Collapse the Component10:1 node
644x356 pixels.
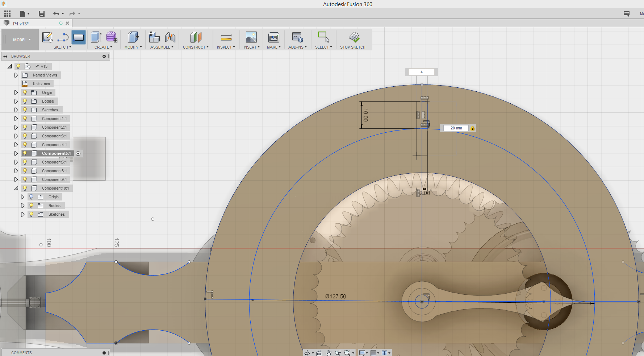[16, 188]
